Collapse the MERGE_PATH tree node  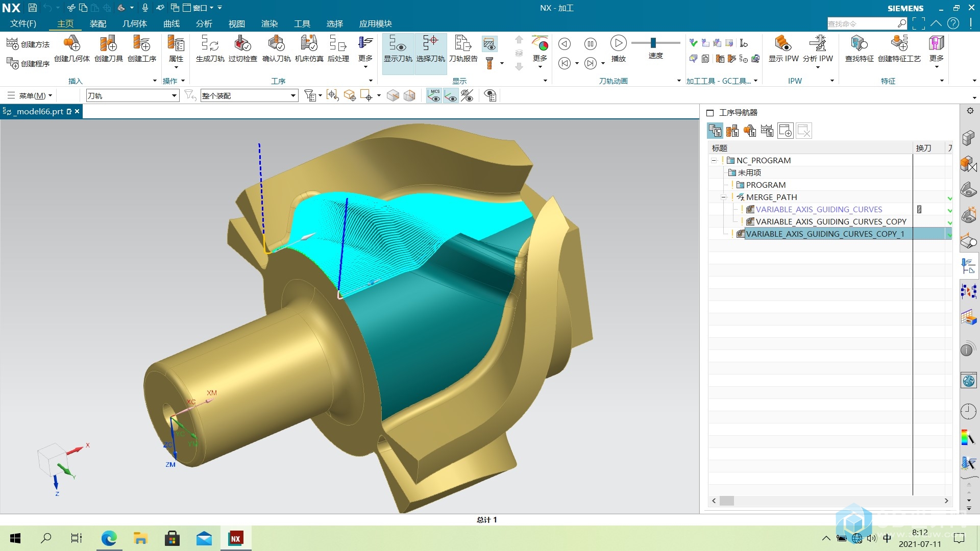pyautogui.click(x=724, y=197)
